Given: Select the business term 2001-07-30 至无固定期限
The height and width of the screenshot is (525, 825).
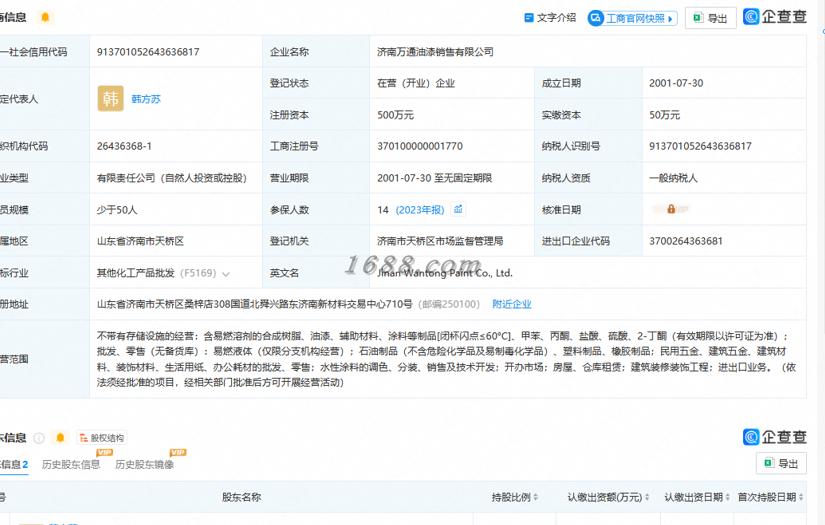Looking at the screenshot, I should [435, 178].
